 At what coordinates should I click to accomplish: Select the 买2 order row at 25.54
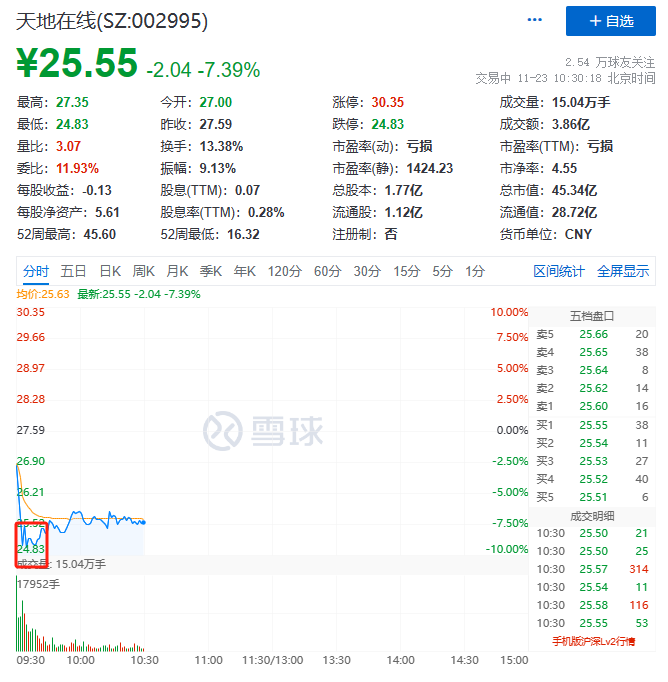point(592,443)
